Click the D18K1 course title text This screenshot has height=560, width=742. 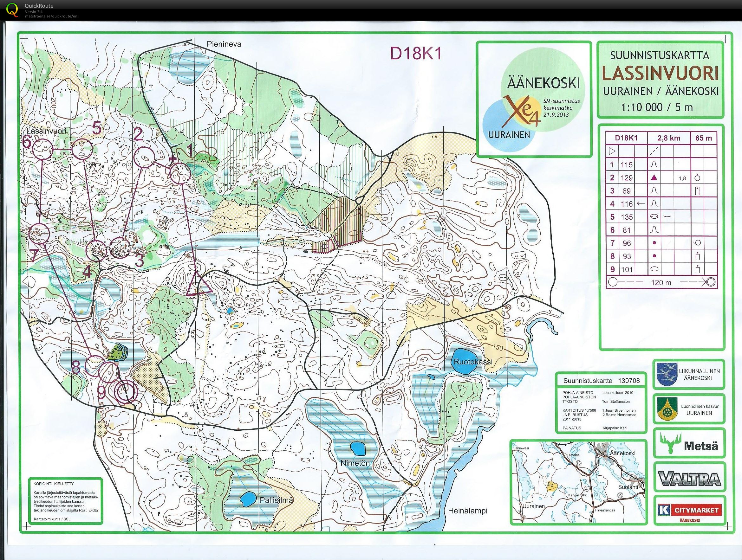(x=415, y=54)
